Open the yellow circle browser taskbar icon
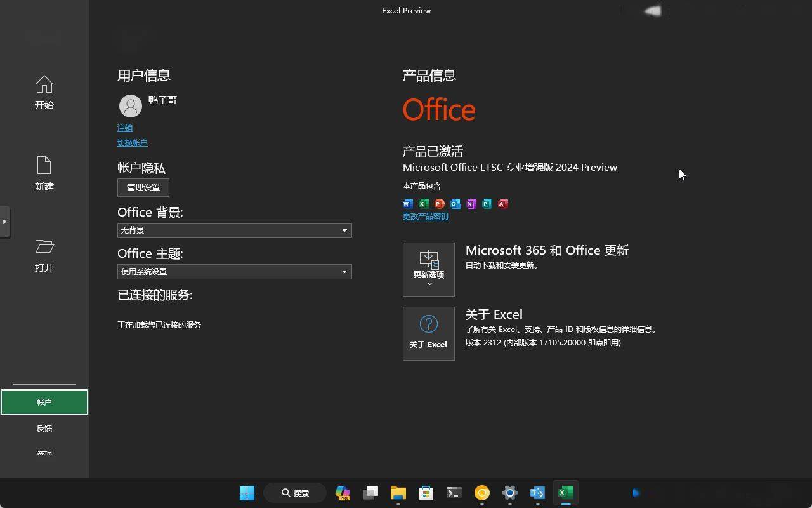Image resolution: width=812 pixels, height=508 pixels. tap(482, 493)
